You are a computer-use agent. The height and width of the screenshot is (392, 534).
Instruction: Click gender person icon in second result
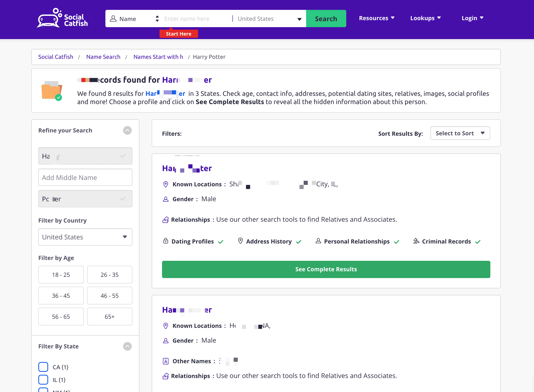pos(166,341)
